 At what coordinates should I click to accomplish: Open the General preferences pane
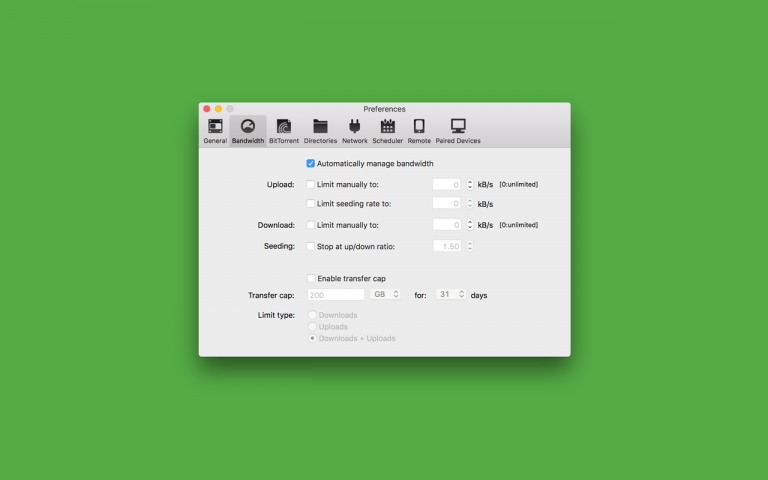215,130
